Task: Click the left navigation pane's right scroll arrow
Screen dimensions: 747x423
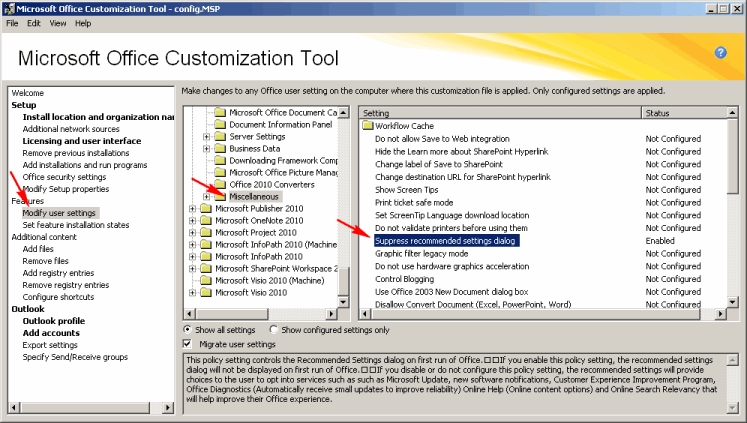Action: pos(168,408)
